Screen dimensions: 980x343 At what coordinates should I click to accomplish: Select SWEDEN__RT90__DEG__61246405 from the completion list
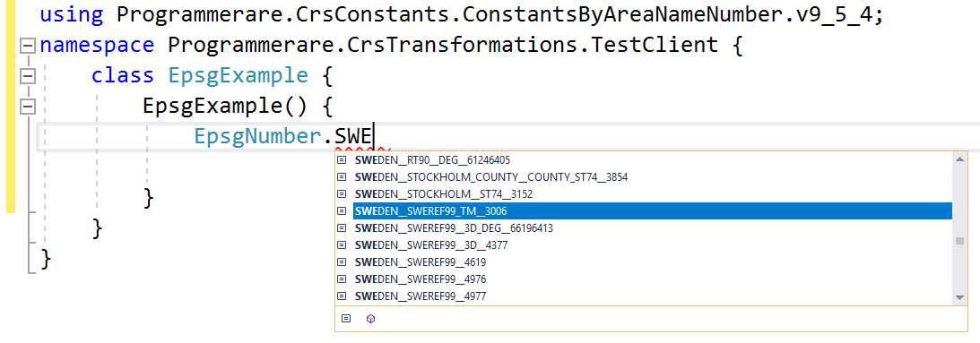[x=643, y=160]
